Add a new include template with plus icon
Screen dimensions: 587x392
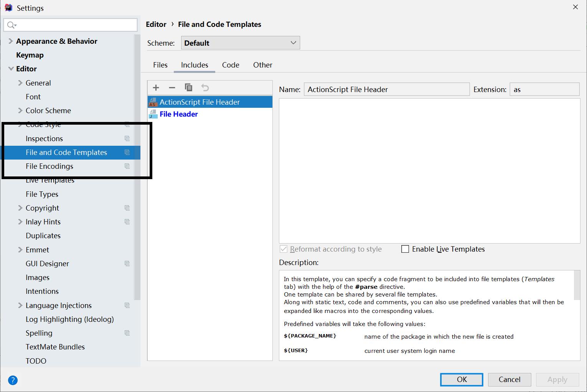pyautogui.click(x=156, y=88)
